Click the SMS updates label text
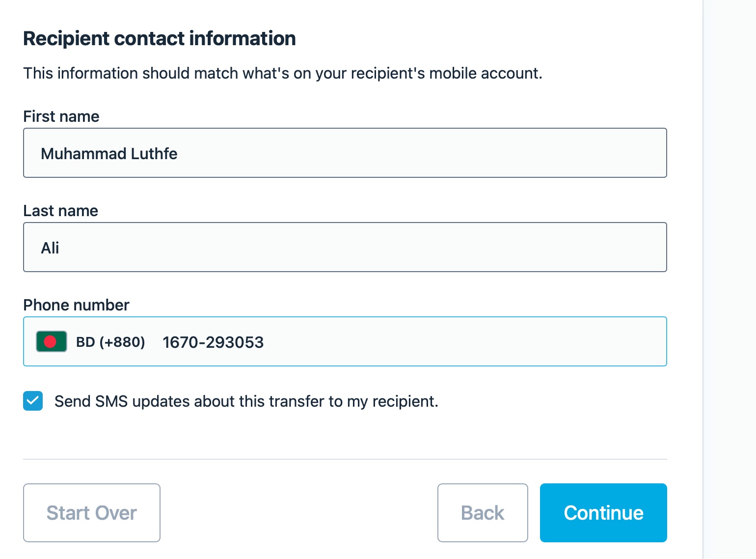The image size is (756, 559). [x=246, y=401]
